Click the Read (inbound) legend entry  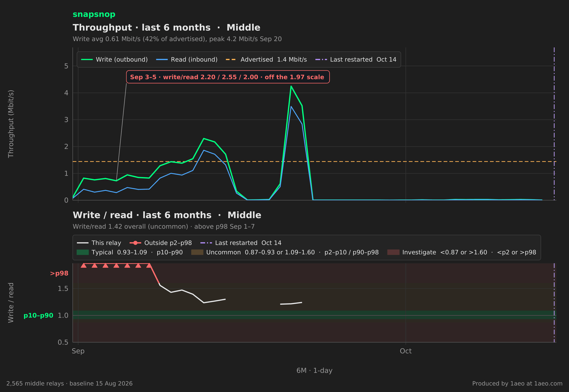tap(187, 60)
